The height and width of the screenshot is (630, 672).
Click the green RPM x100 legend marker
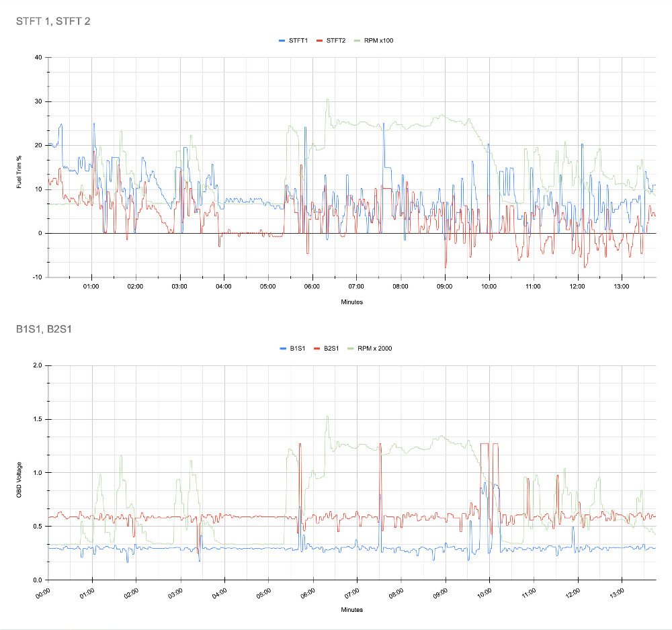tap(357, 41)
